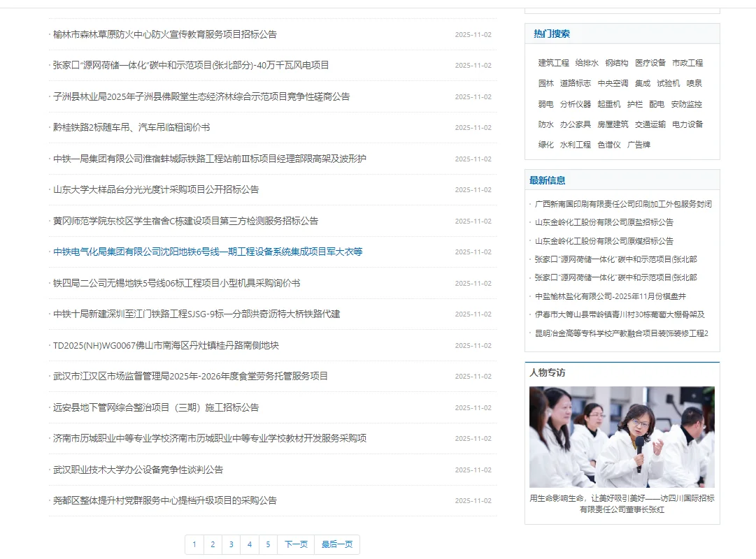Screen dimensions: 756x559
Task: Open the 张家口源网荷储一体化 wind power project notice
Action: point(189,65)
